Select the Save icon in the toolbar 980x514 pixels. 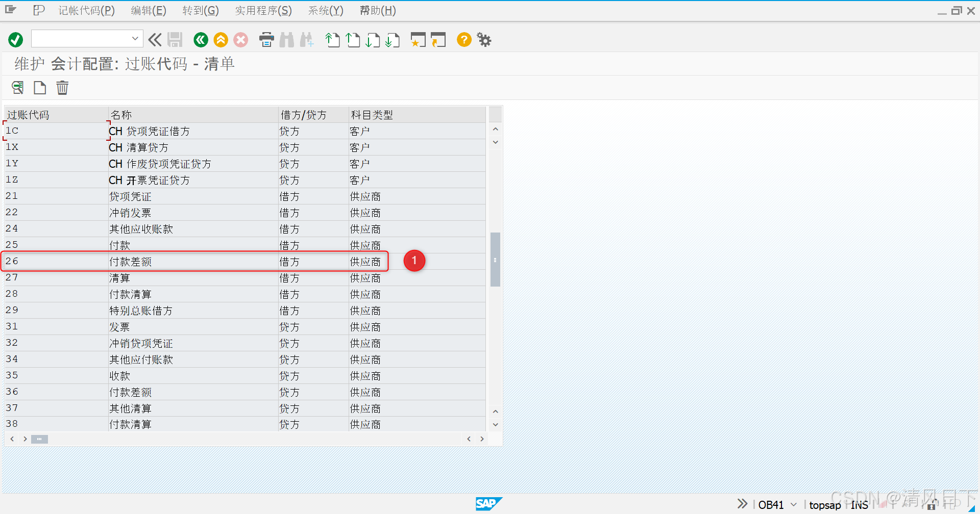(x=175, y=39)
